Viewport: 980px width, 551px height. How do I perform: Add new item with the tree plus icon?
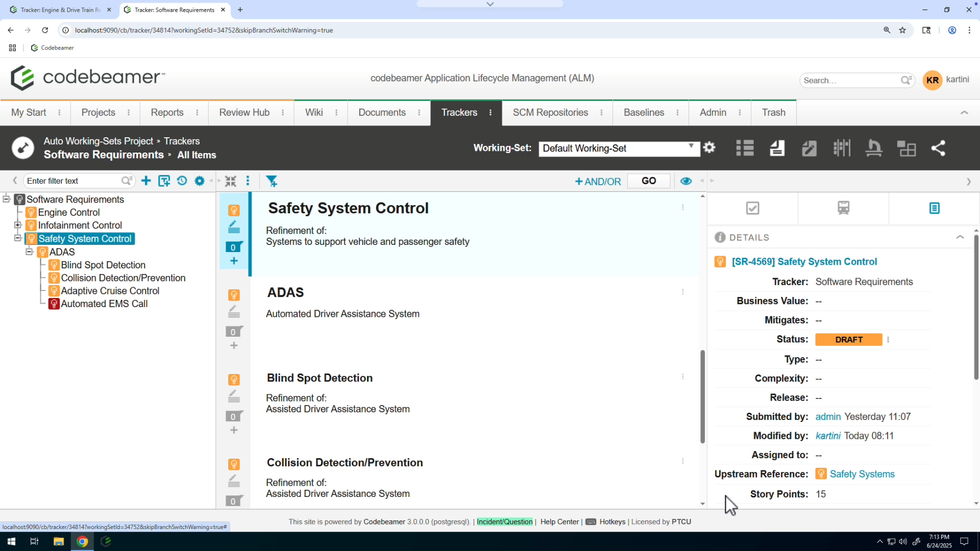pos(146,181)
